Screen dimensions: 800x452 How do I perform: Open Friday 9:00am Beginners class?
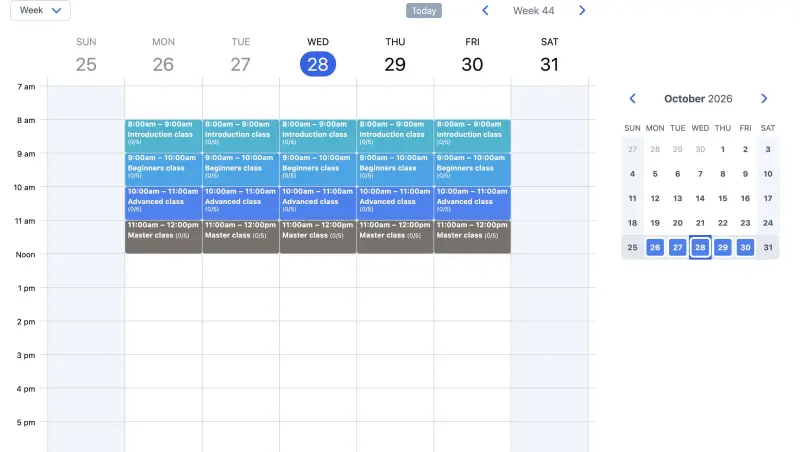pos(472,169)
